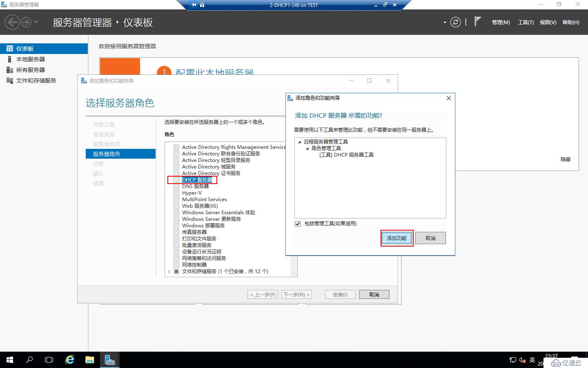588x368 pixels.
Task: Click the 取消 button in the roles wizard
Action: point(374,294)
